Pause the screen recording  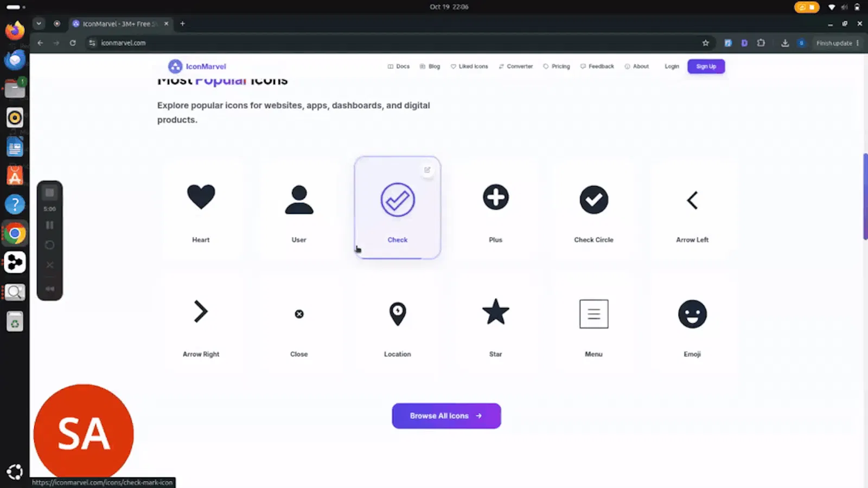click(49, 225)
